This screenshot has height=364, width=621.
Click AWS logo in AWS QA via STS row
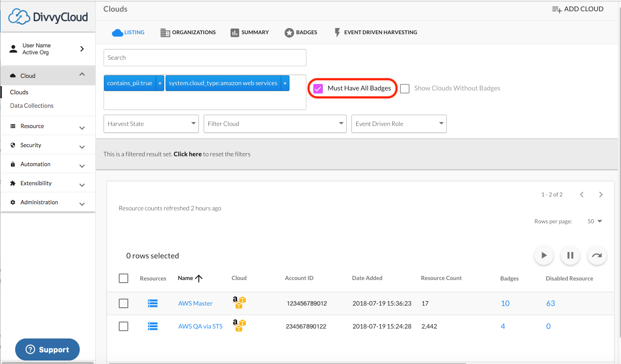pyautogui.click(x=239, y=325)
